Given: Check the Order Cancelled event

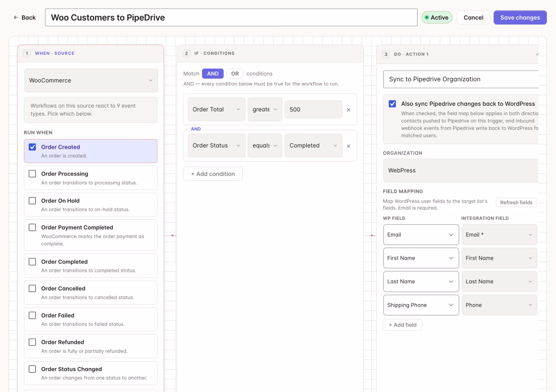Looking at the screenshot, I should click(x=32, y=288).
